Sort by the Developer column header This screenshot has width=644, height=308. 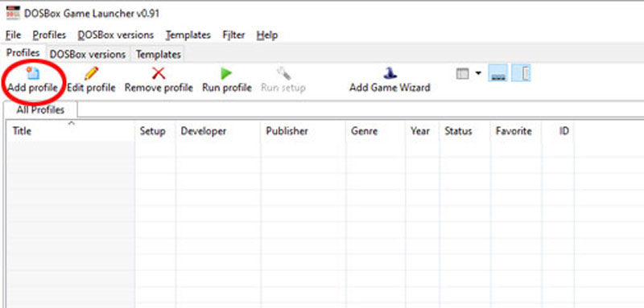[218, 131]
